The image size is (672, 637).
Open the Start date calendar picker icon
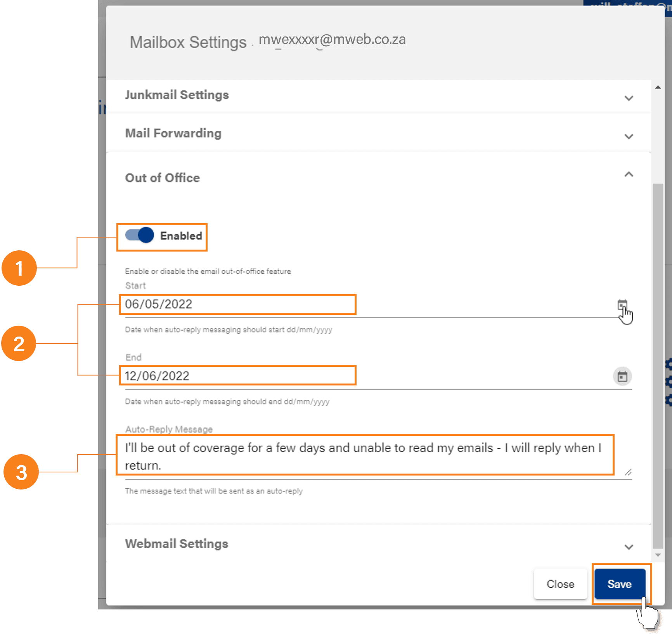622,305
